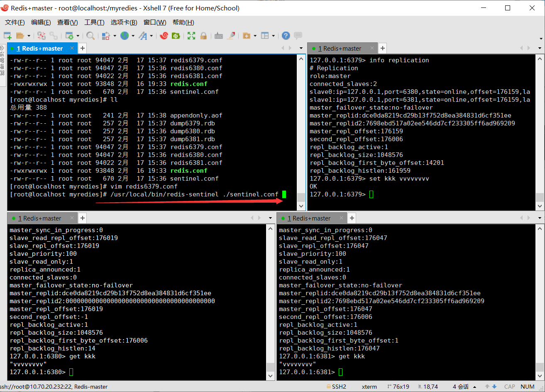Enter full screen via the green arrows icon
Screen dimensions: 545x392
point(191,35)
